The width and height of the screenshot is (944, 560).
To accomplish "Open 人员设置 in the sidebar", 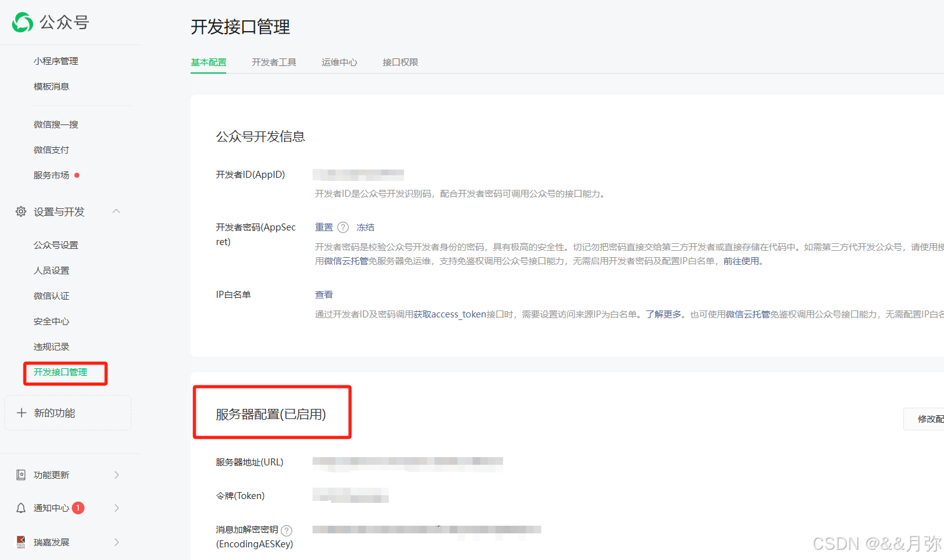I will [x=51, y=270].
